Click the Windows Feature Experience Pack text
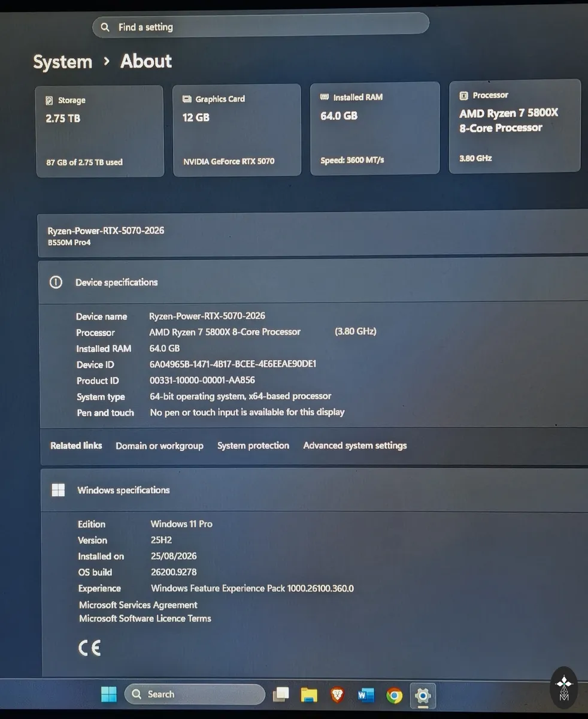This screenshot has height=719, width=588. pos(252,588)
